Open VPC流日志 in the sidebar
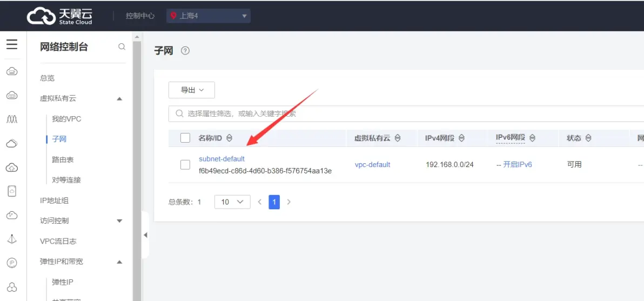This screenshot has width=644, height=301. click(x=58, y=241)
